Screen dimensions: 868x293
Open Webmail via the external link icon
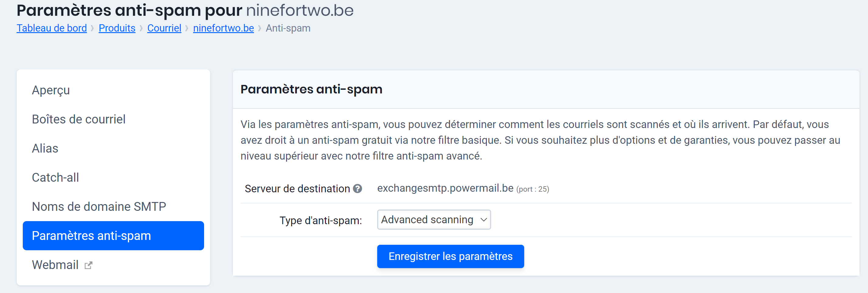click(88, 265)
